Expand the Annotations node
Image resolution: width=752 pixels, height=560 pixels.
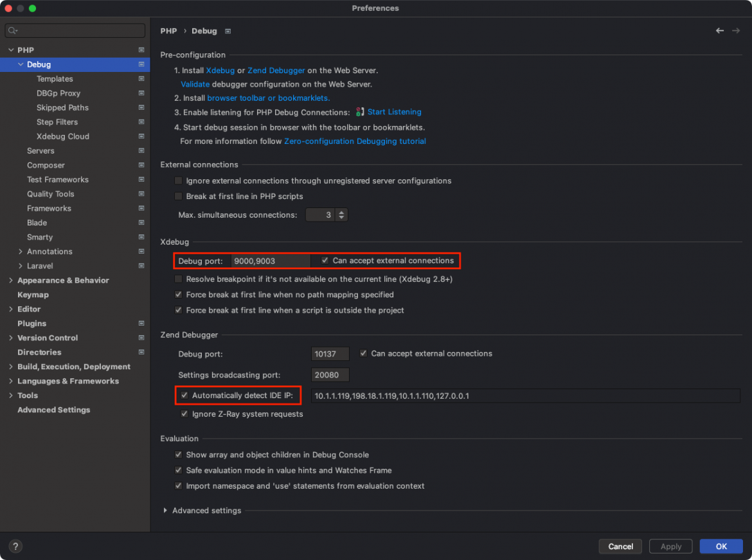[21, 251]
